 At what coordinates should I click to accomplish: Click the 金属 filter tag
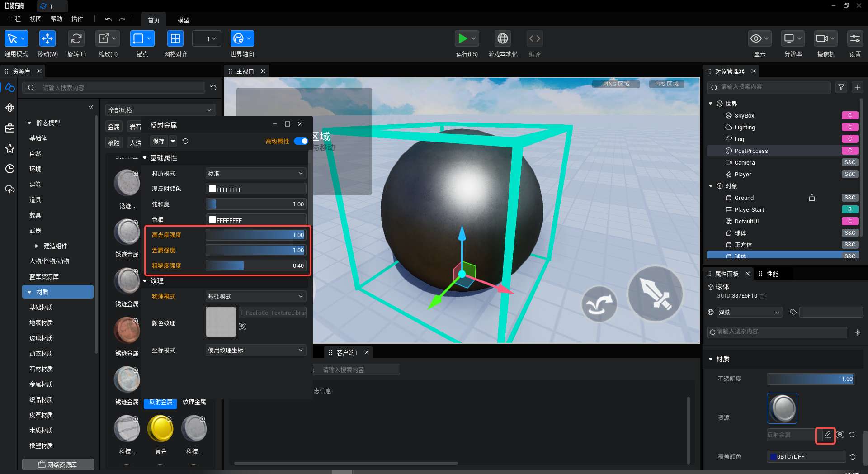pos(114,127)
